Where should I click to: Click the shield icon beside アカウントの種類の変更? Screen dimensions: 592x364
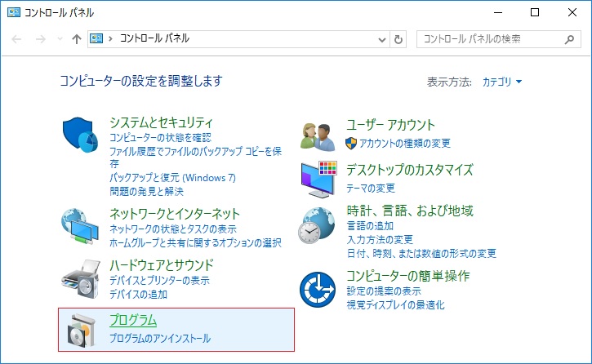[351, 144]
